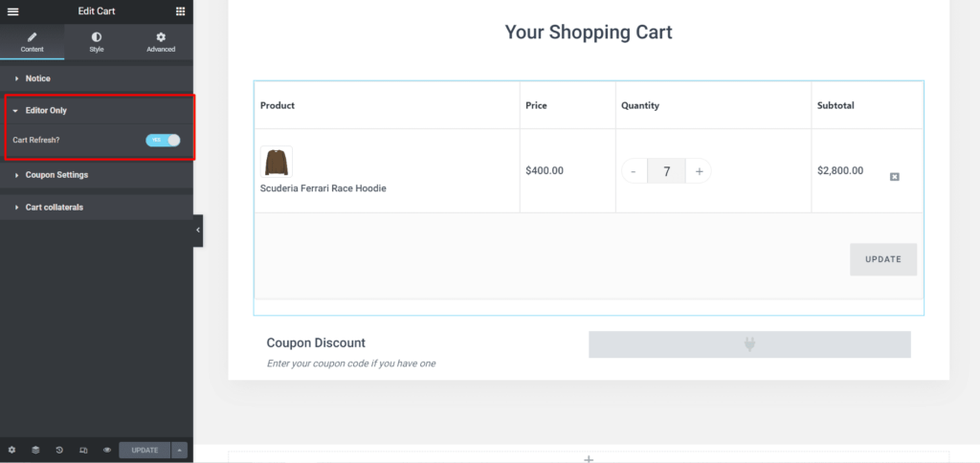The width and height of the screenshot is (980, 463).
Task: Switch to the Style tab
Action: [97, 41]
